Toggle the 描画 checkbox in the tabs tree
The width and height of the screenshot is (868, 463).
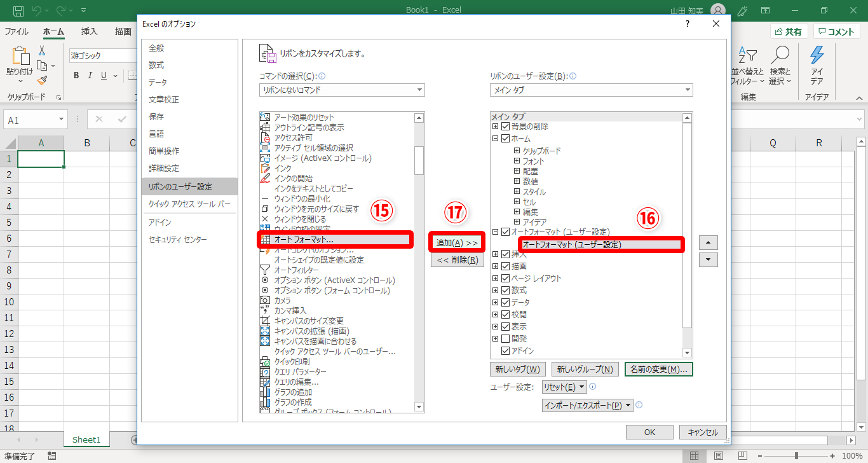[x=506, y=266]
